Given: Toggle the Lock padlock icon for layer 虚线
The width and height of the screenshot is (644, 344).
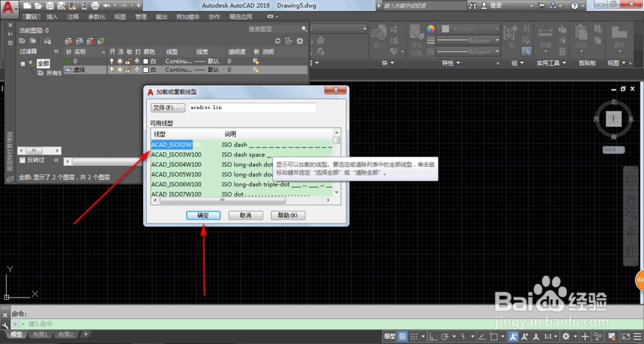Looking at the screenshot, I should click(128, 70).
